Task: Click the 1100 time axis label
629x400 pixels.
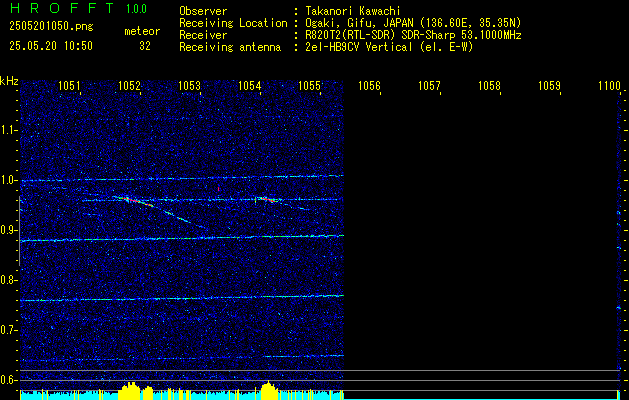Action: click(x=610, y=86)
